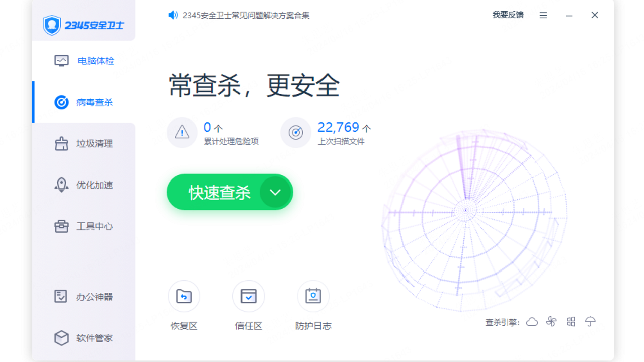644x362 pixels.
Task: Open the 信任区 trust zone
Action: pos(248,296)
